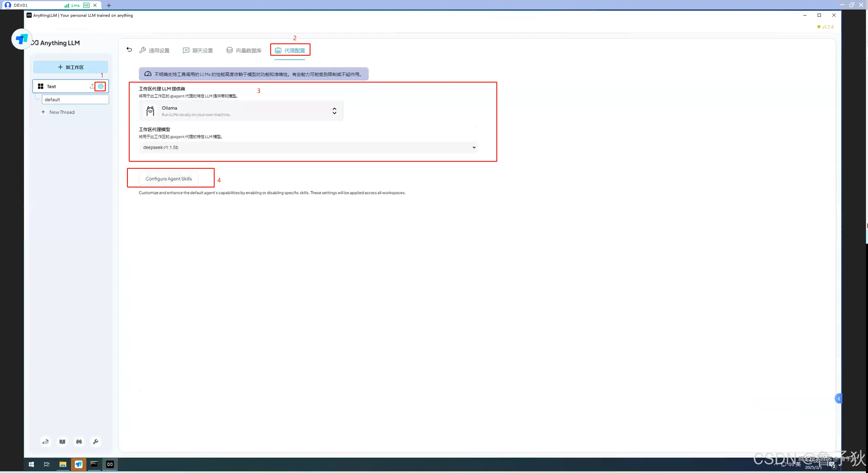Image resolution: width=868 pixels, height=473 pixels.
Task: Click the 新工作区 new workspace button
Action: pyautogui.click(x=70, y=67)
